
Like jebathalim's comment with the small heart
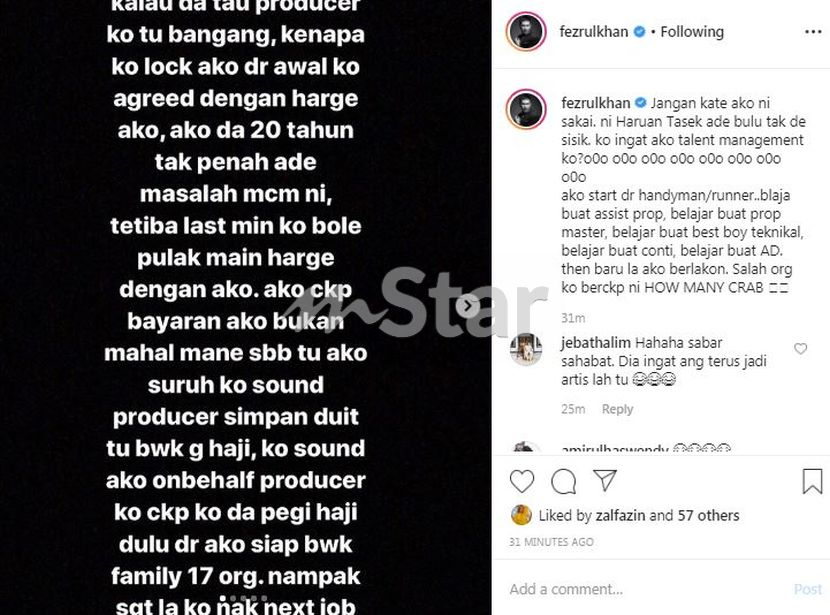800,348
